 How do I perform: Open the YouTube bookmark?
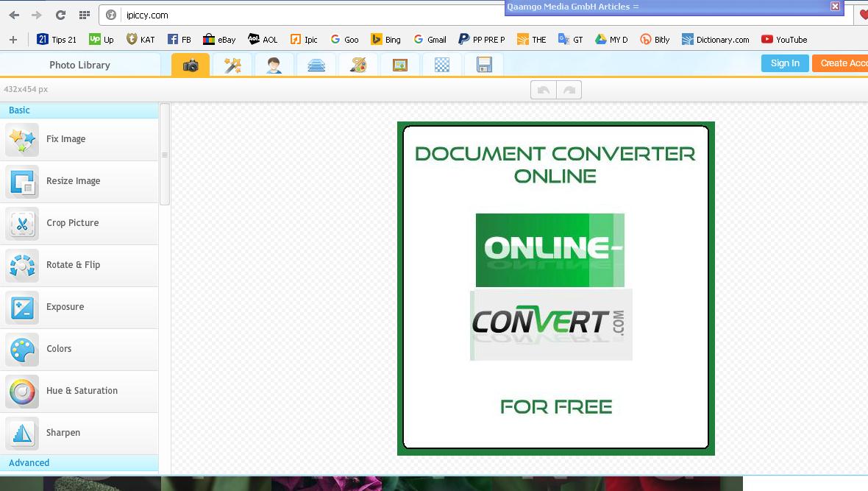pyautogui.click(x=784, y=39)
